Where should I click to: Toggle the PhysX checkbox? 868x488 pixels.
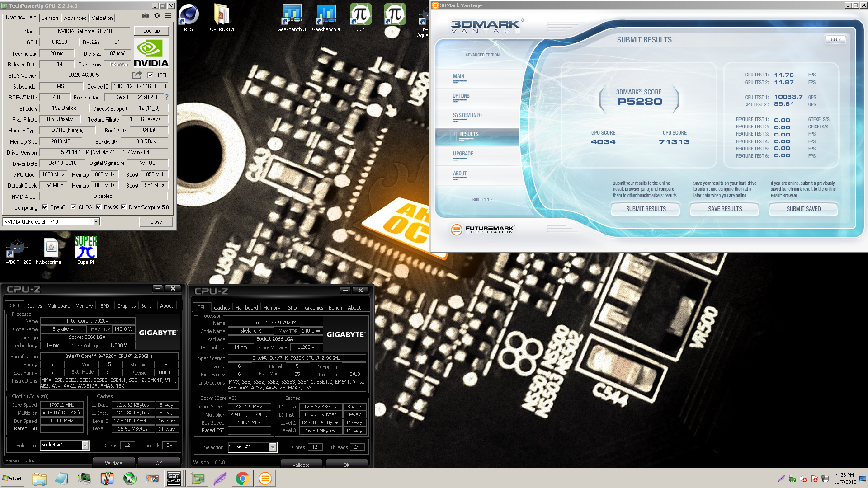pos(99,207)
